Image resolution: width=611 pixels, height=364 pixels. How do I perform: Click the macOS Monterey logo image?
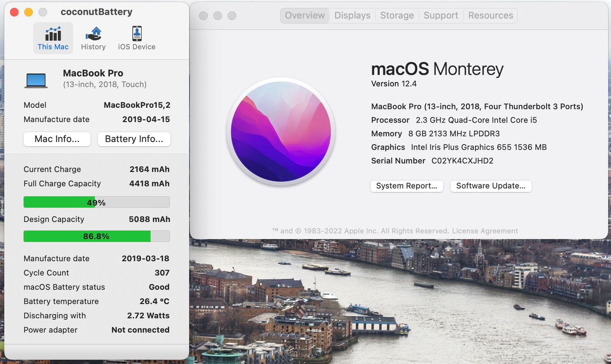[281, 131]
